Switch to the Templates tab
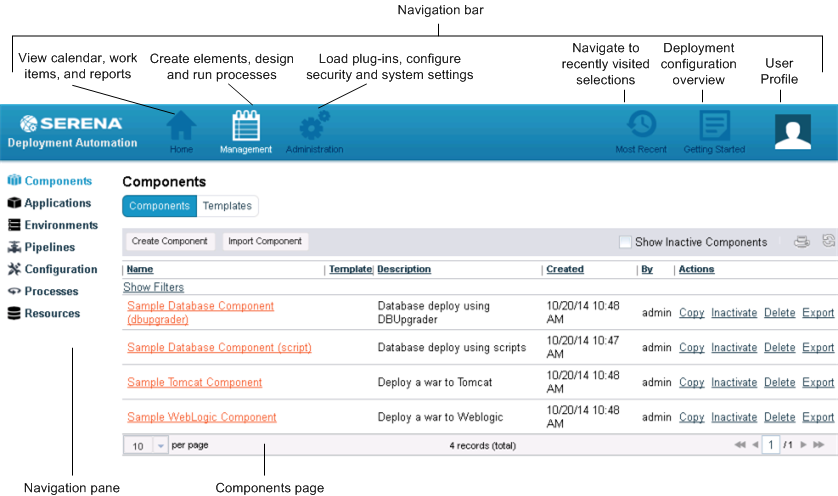Image resolution: width=838 pixels, height=496 pixels. point(227,206)
